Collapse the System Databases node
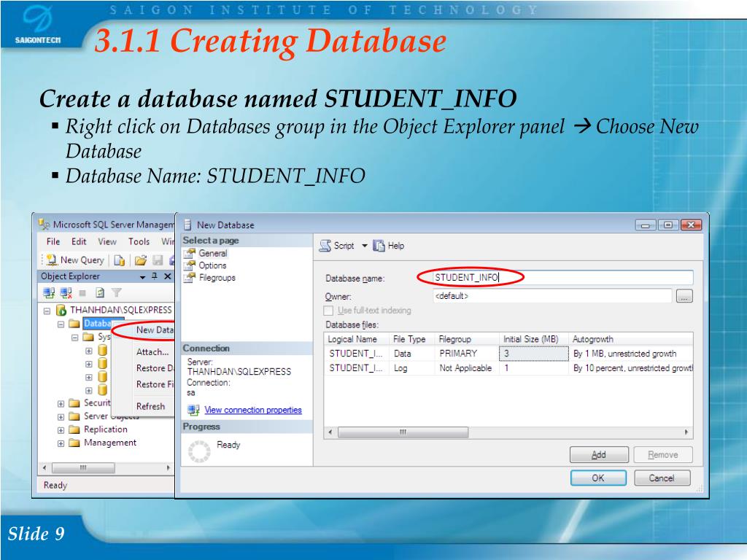The image size is (747, 560). pyautogui.click(x=75, y=338)
